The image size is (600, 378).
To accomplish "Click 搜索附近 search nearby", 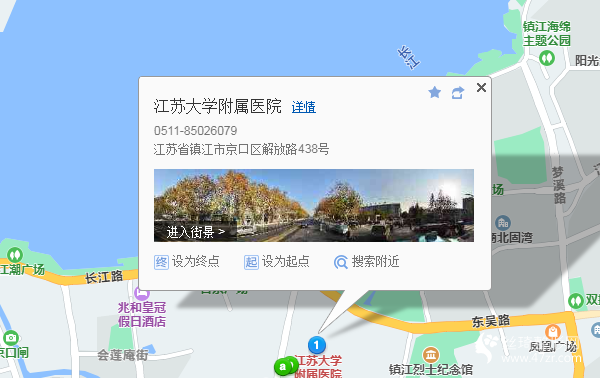I will [367, 262].
